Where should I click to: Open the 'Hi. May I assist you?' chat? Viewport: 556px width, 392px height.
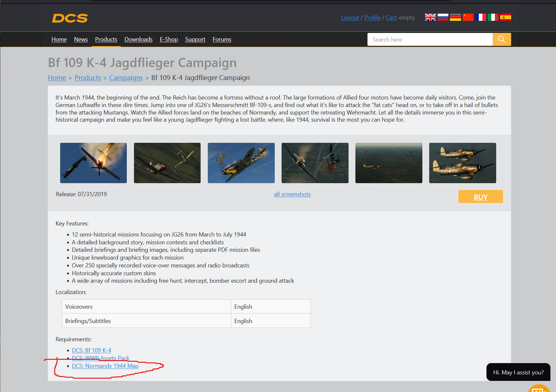pos(518,372)
